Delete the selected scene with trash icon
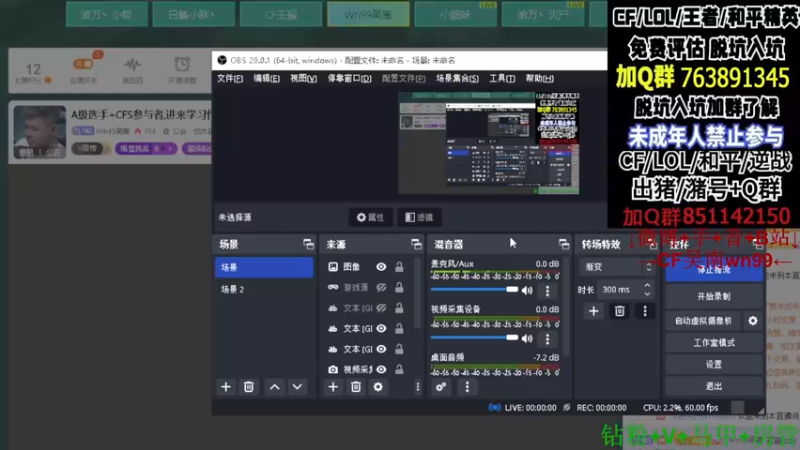Image resolution: width=800 pixels, height=450 pixels. coord(248,387)
